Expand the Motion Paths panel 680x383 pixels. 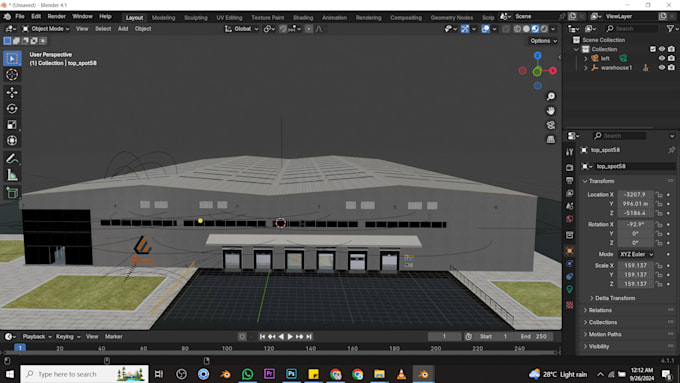(605, 334)
